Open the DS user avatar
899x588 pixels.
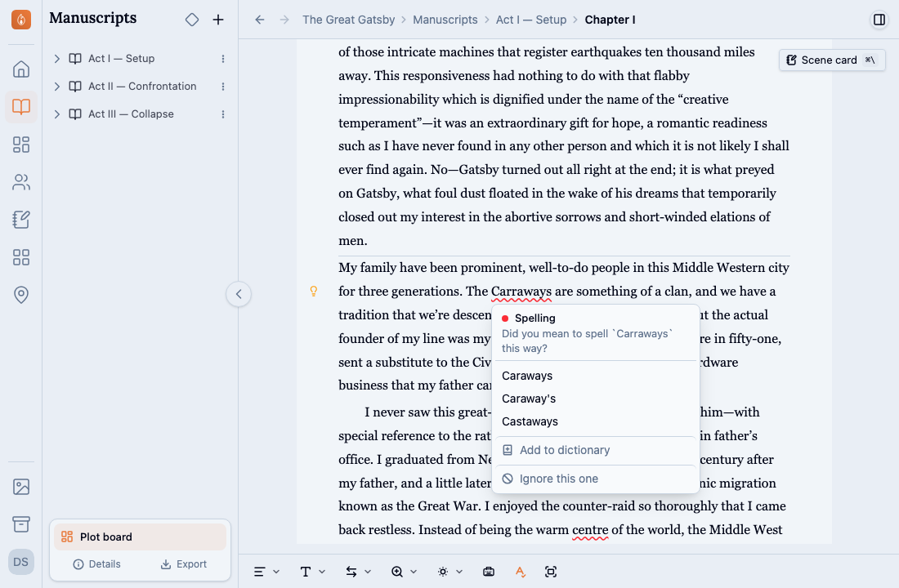coord(21,562)
